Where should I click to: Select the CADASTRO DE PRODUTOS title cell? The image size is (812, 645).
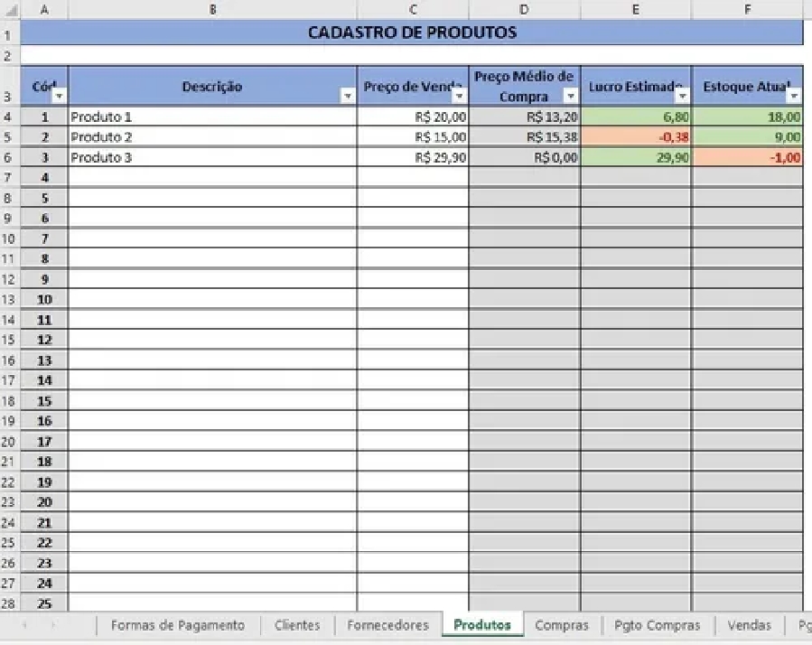pyautogui.click(x=412, y=33)
